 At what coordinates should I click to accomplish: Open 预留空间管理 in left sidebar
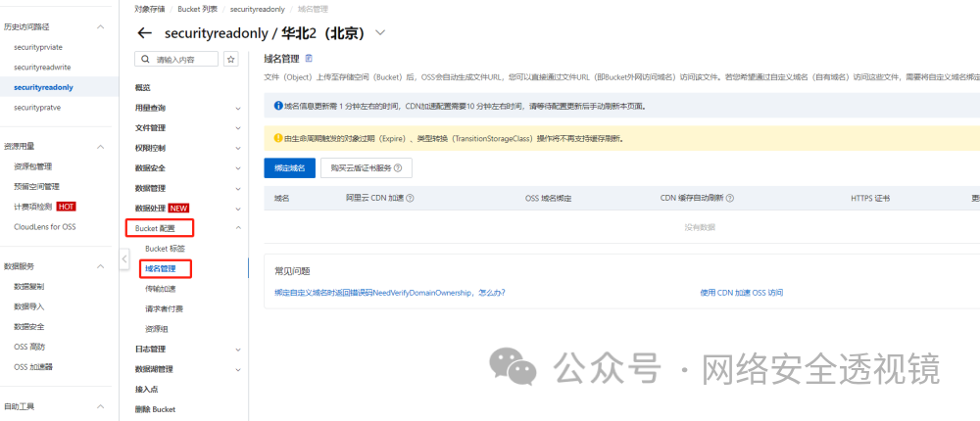(x=36, y=186)
